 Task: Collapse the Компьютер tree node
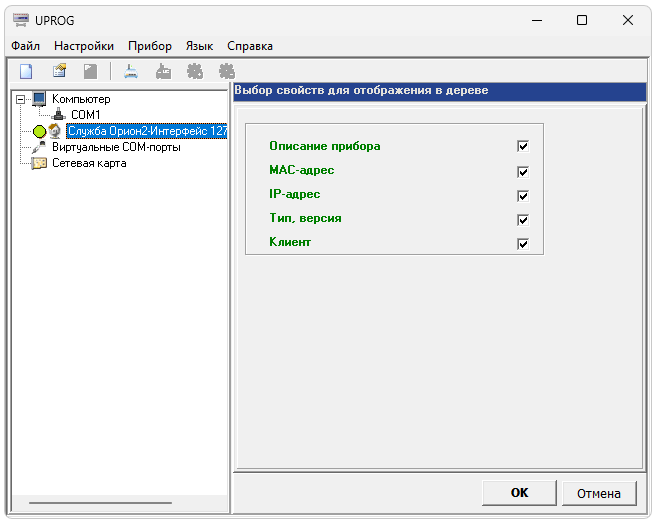20,100
